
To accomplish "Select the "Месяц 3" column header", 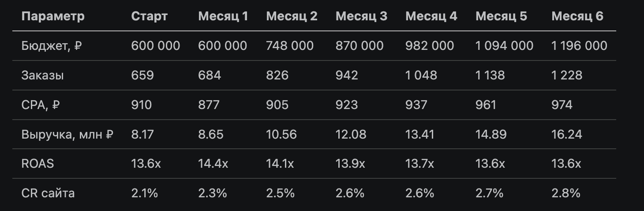I will [361, 16].
